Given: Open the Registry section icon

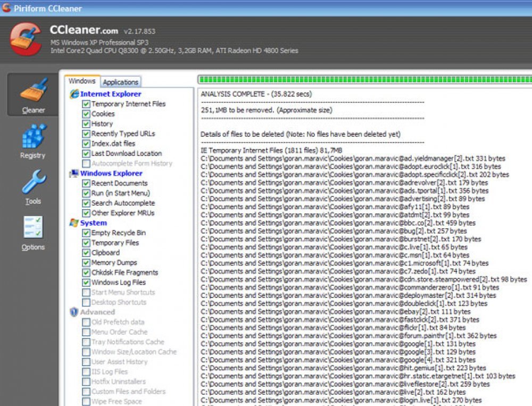Looking at the screenshot, I should pyautogui.click(x=34, y=136).
